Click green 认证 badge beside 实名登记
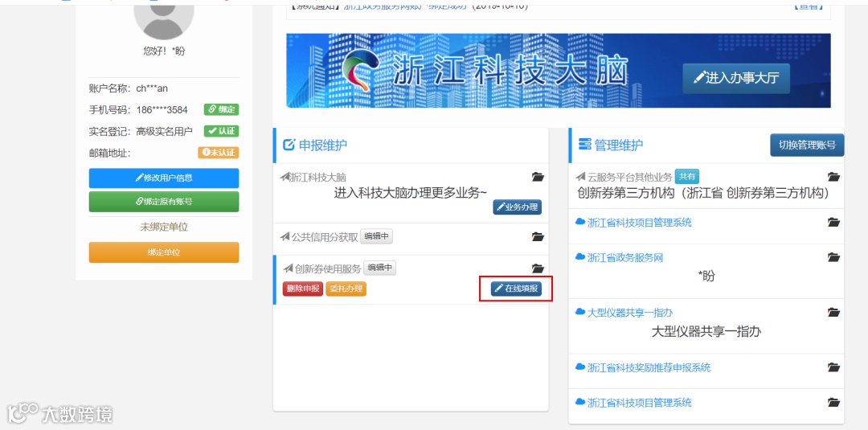The width and height of the screenshot is (868, 430). (221, 131)
